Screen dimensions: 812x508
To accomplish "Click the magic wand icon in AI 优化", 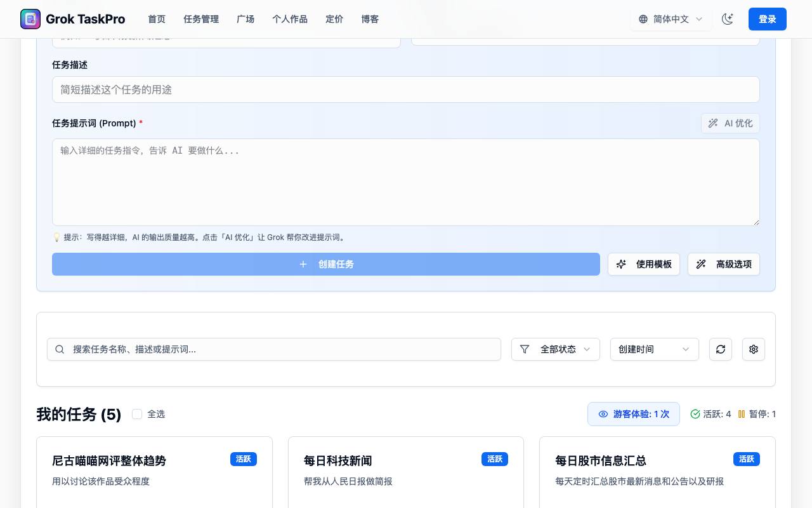I will [x=713, y=123].
